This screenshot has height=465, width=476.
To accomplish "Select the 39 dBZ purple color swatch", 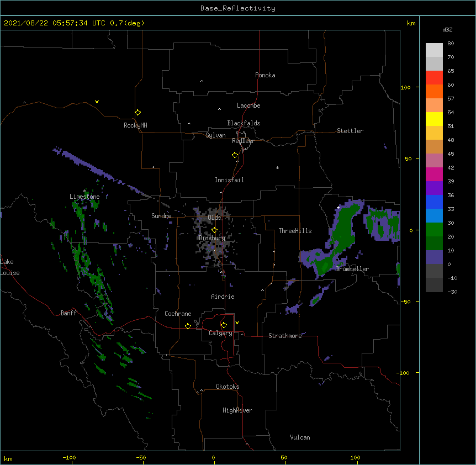I will (434, 188).
